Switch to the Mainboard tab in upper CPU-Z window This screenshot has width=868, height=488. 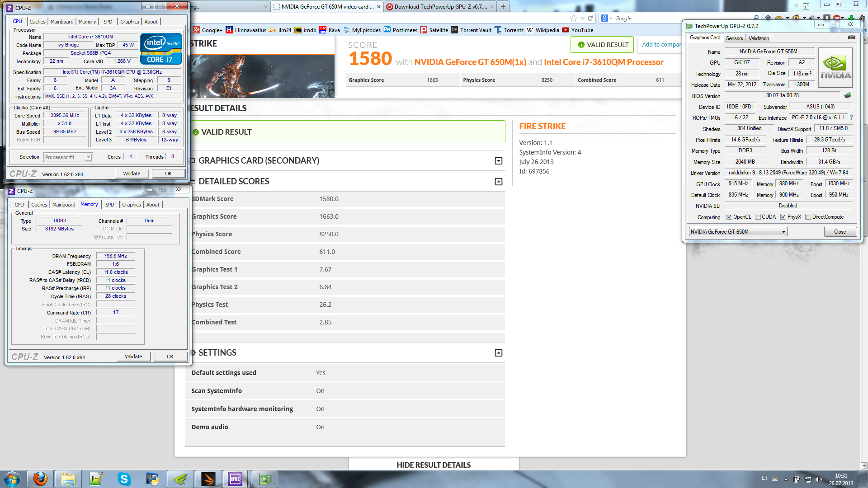point(62,22)
